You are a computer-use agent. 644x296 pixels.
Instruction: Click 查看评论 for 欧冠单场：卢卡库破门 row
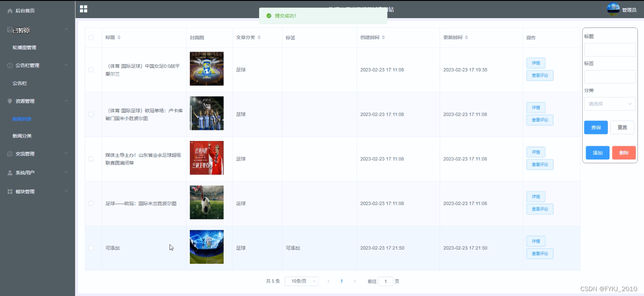pyautogui.click(x=540, y=120)
